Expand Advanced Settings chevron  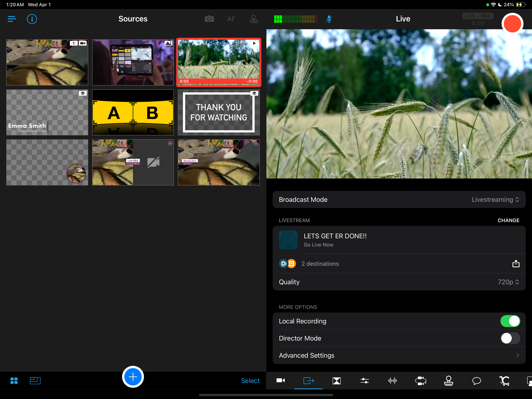(x=517, y=355)
